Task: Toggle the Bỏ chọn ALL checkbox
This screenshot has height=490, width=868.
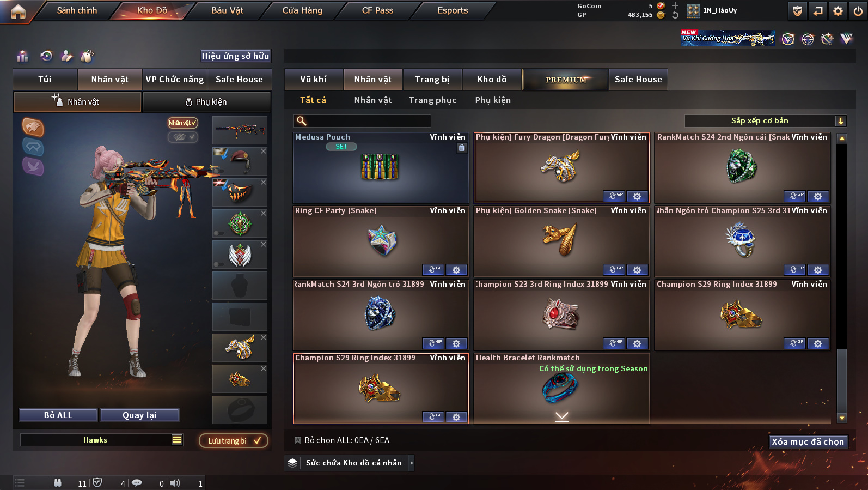Action: [298, 440]
